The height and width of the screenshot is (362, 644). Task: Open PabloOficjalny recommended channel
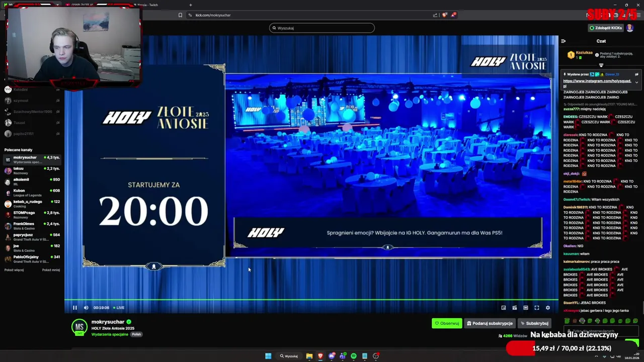(31, 259)
